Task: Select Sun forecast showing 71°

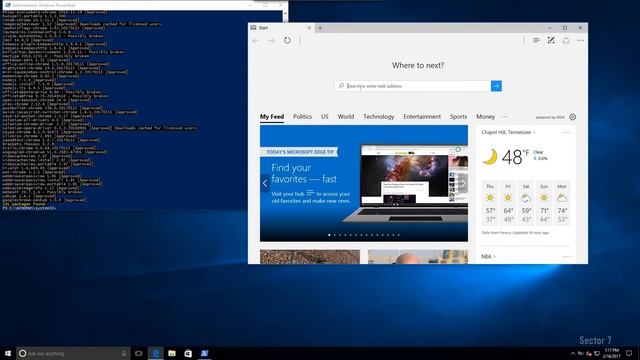Action: (x=544, y=203)
